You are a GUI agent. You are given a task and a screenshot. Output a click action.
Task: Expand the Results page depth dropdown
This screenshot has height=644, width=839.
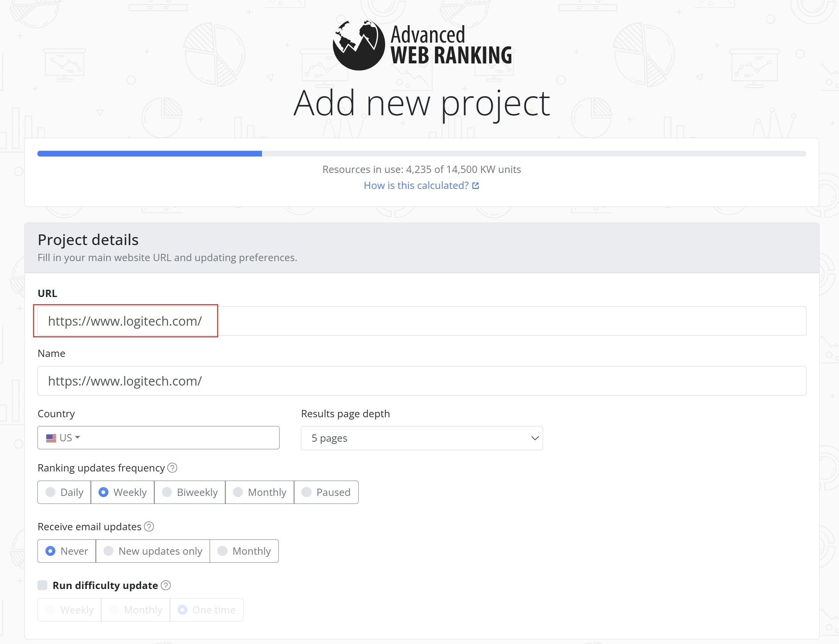(422, 438)
